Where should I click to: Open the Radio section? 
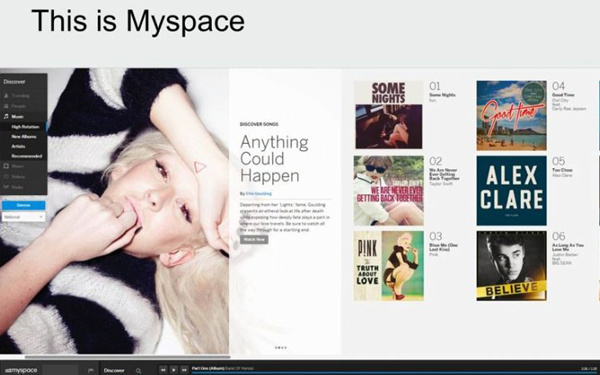(18, 187)
